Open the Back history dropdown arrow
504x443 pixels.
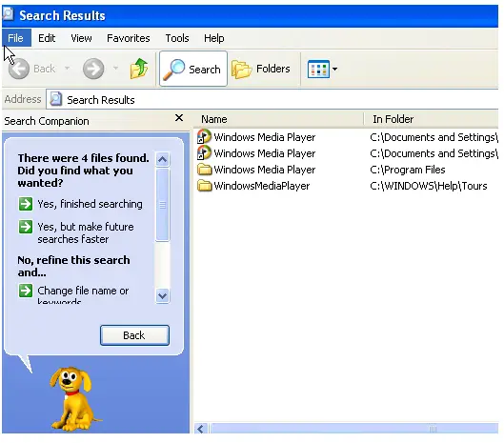[x=68, y=69]
